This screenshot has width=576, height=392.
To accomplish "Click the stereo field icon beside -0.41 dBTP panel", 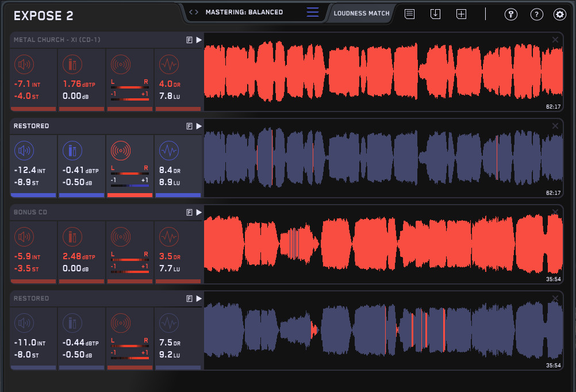I will coord(121,151).
